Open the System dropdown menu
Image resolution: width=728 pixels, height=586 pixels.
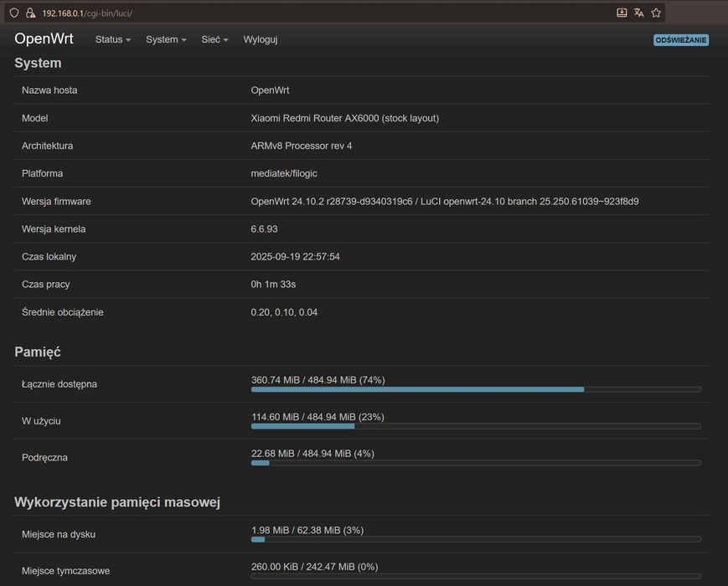(166, 40)
